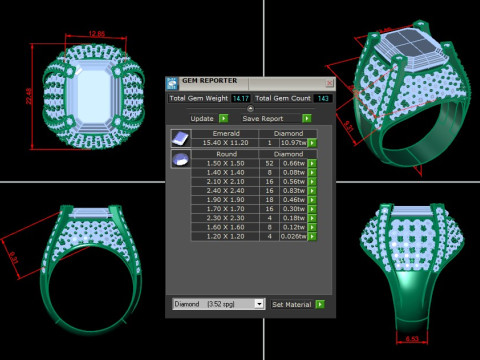
Task: Select the 1.50 X 1.50 size cell
Action: click(x=225, y=163)
